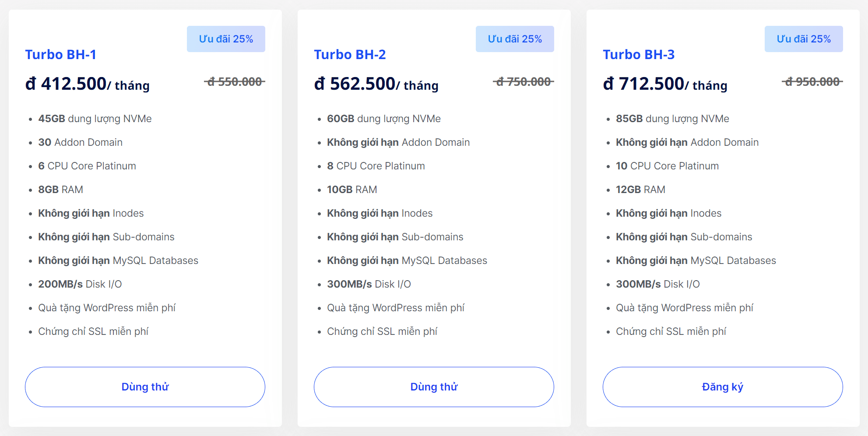Select the đ 562.500/tháng price
Viewport: 868px width, 436px height.
click(376, 84)
